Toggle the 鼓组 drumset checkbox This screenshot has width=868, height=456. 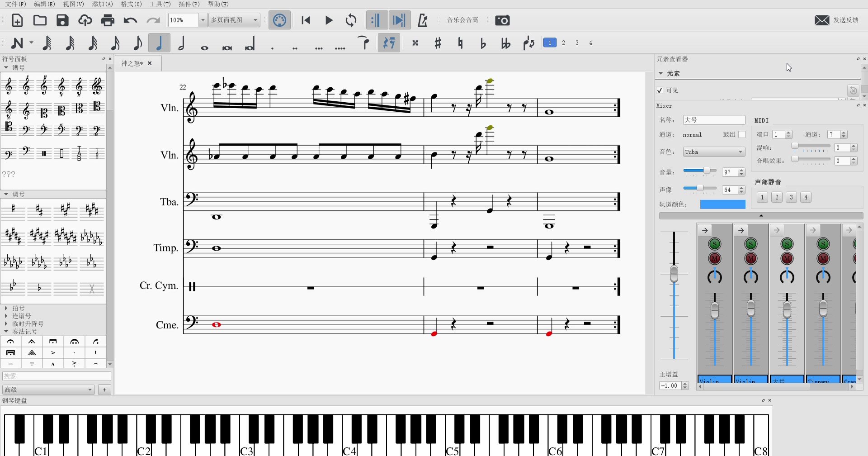click(741, 134)
